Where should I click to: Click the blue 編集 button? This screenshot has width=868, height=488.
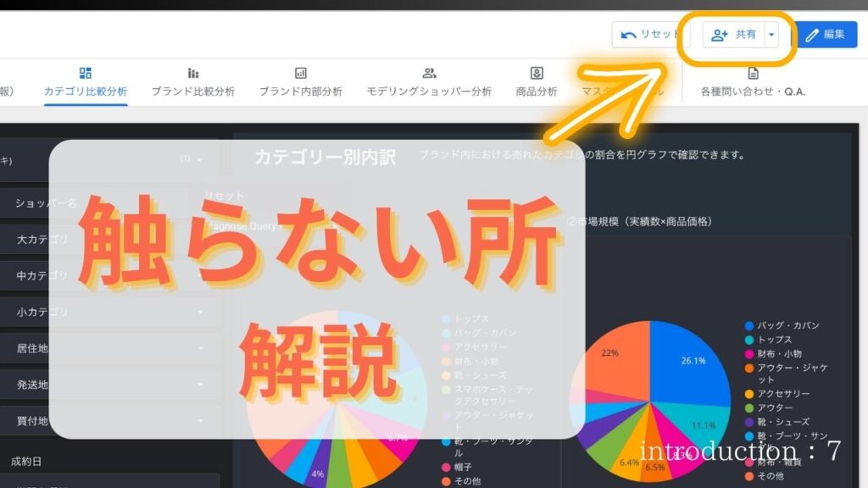click(827, 35)
